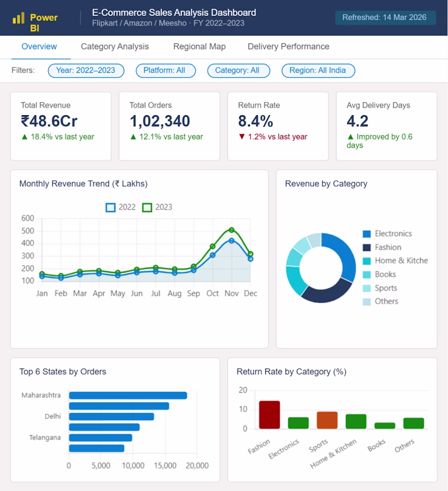Click the Electronics legend color square
Screen dimensions: 448x491
(367, 234)
